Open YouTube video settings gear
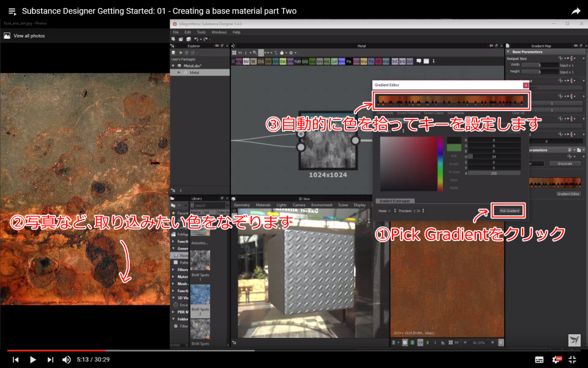 (x=557, y=359)
